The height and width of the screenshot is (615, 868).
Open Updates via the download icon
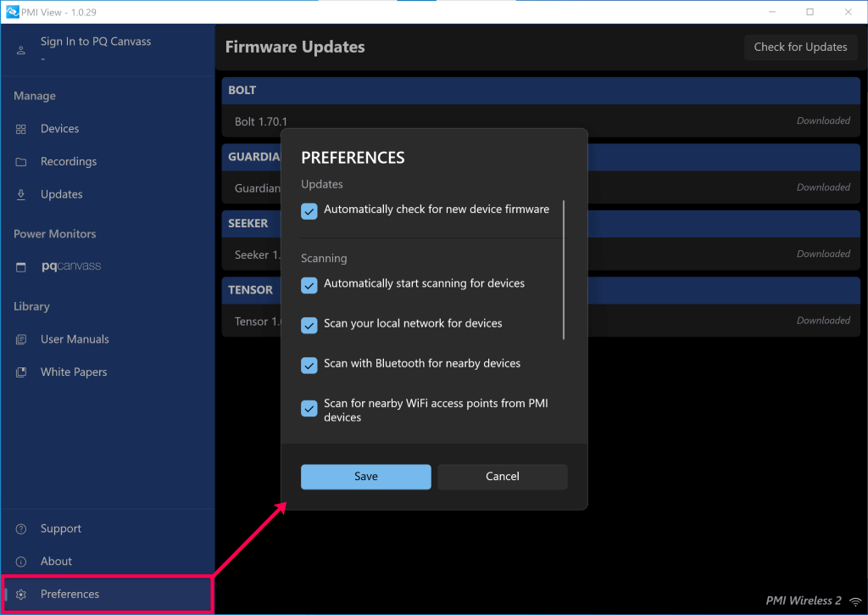pos(20,193)
